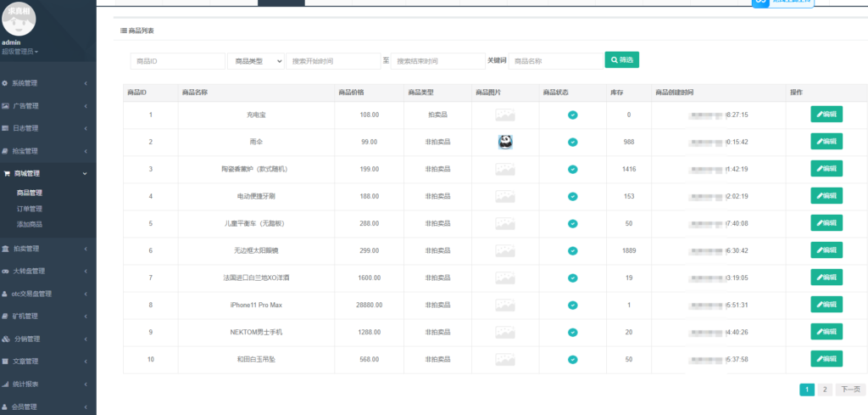Click the 商品ID search input field
Screen dimensions: 868x415
(x=177, y=61)
